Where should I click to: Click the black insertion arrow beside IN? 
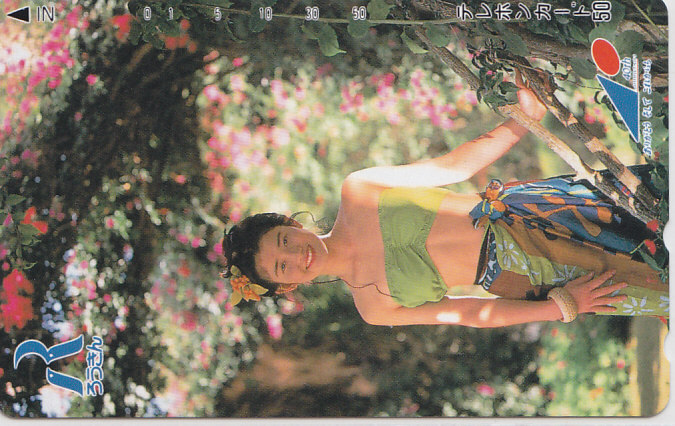tap(19, 15)
